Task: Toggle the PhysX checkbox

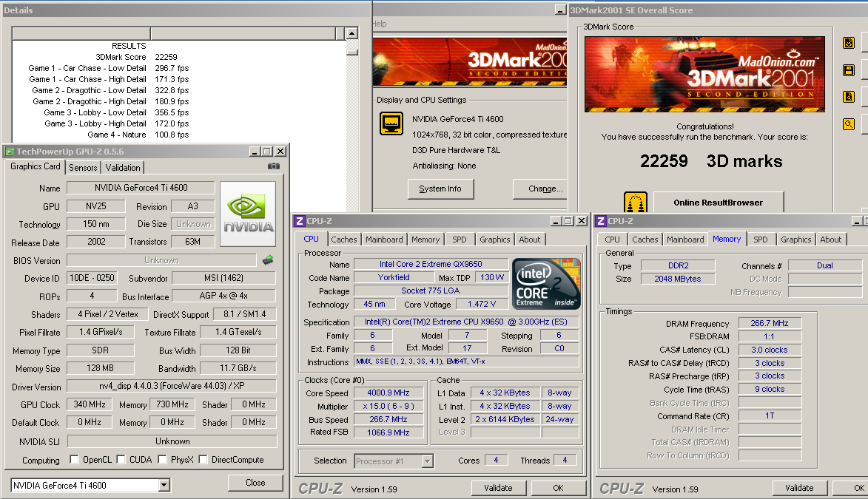Action: click(x=162, y=459)
